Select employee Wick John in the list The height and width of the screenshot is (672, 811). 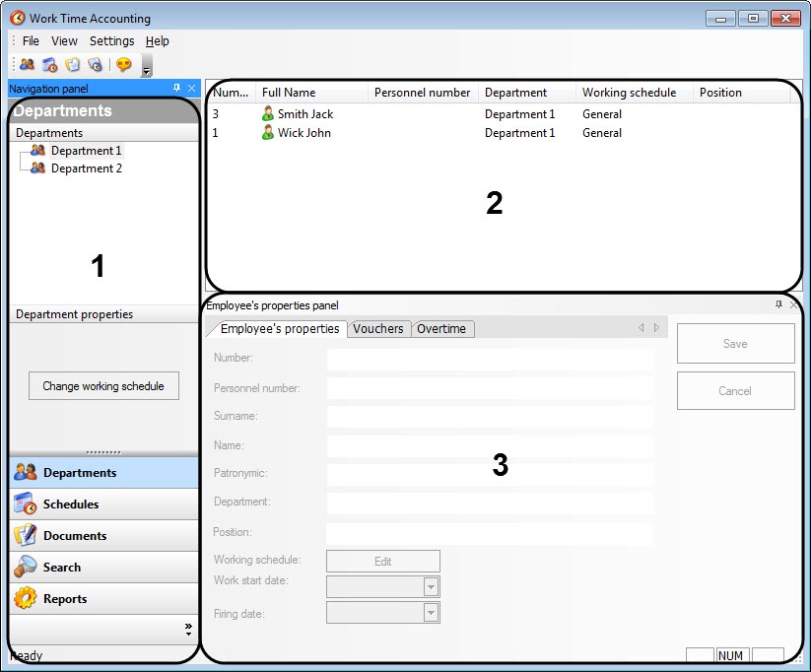pos(304,133)
